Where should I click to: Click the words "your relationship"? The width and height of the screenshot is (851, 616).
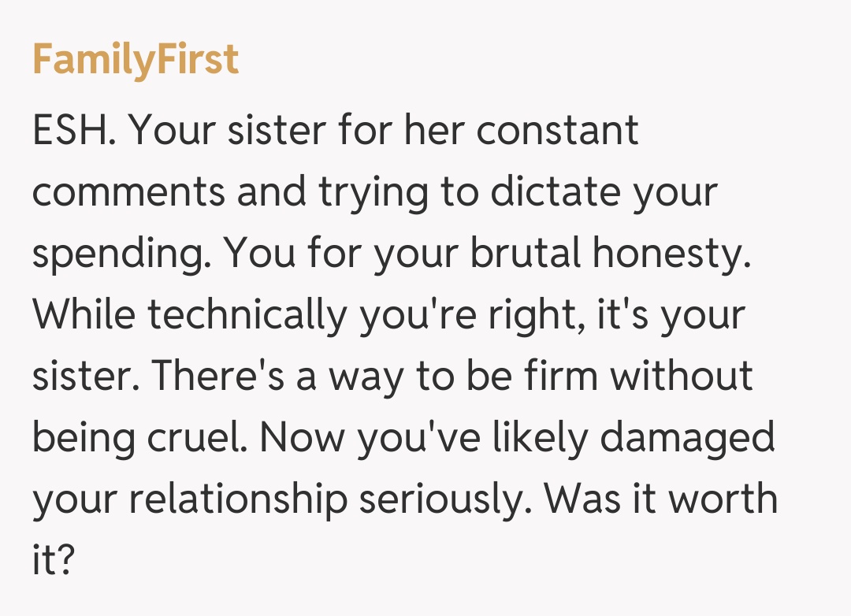tap(189, 499)
